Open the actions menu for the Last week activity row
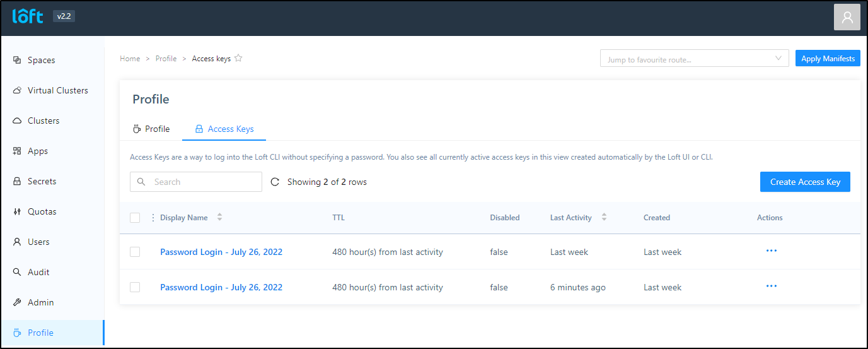The height and width of the screenshot is (349, 868). point(771,251)
